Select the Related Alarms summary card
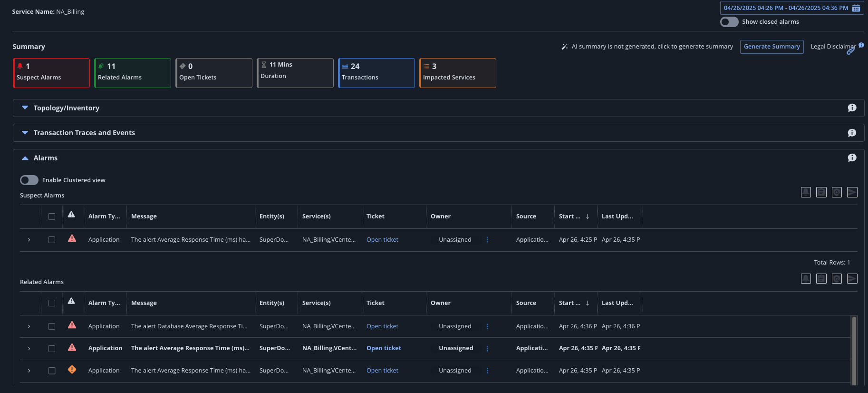This screenshot has width=868, height=393. pos(133,73)
